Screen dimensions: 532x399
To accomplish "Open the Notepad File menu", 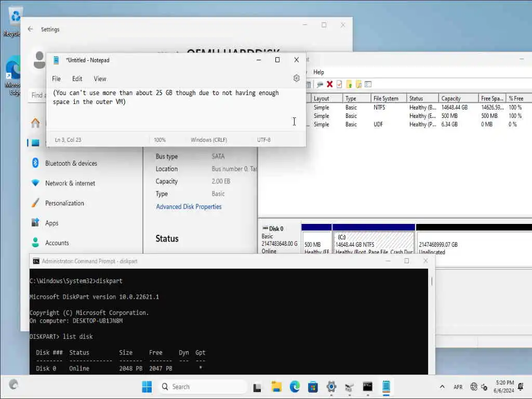I will coord(56,79).
